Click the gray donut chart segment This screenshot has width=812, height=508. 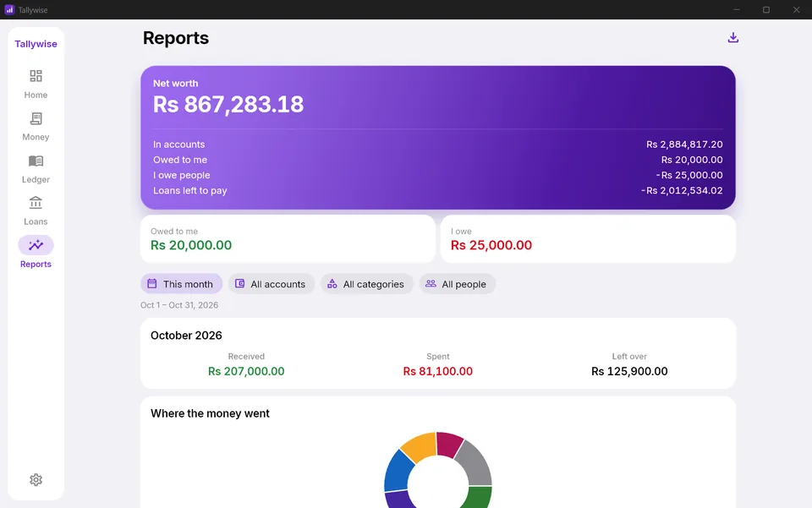[475, 464]
